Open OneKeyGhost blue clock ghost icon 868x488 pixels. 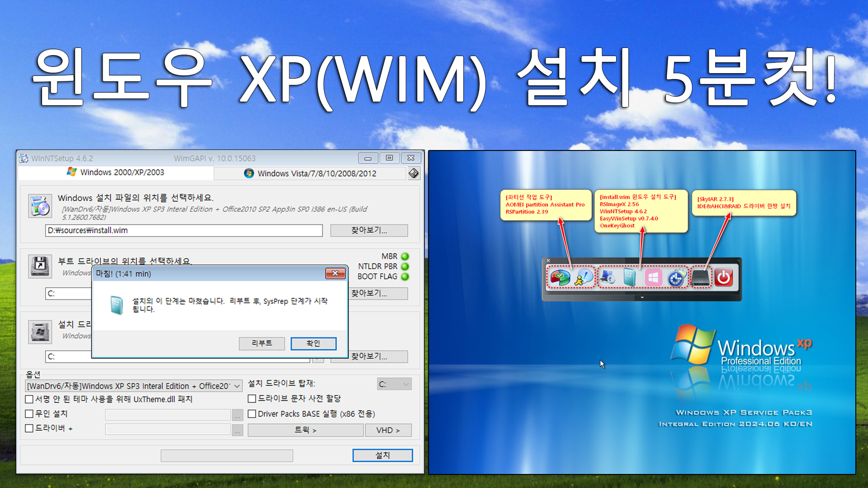pos(676,277)
